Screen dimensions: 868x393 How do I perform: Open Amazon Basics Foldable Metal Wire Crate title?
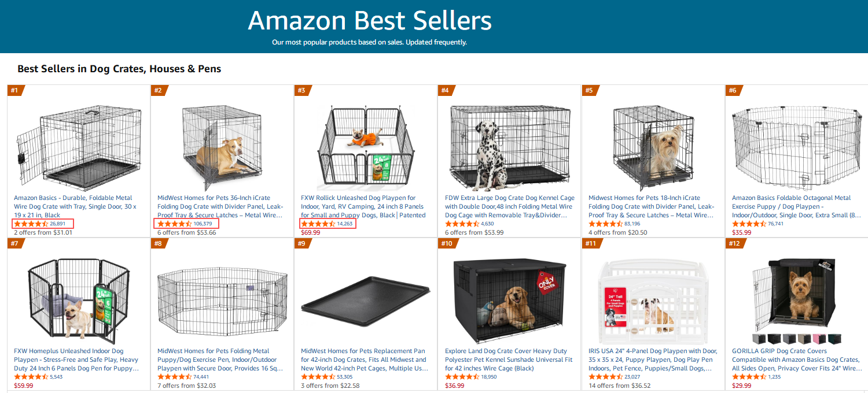(75, 206)
